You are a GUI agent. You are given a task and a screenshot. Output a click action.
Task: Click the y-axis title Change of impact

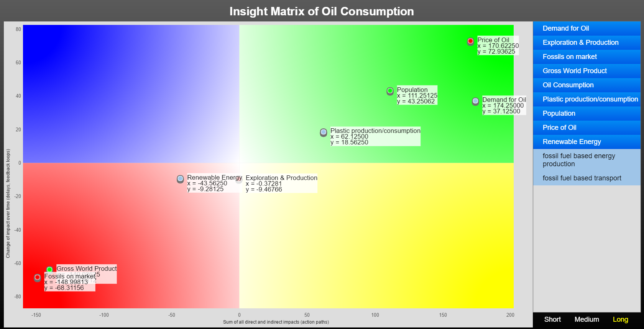tap(8, 203)
